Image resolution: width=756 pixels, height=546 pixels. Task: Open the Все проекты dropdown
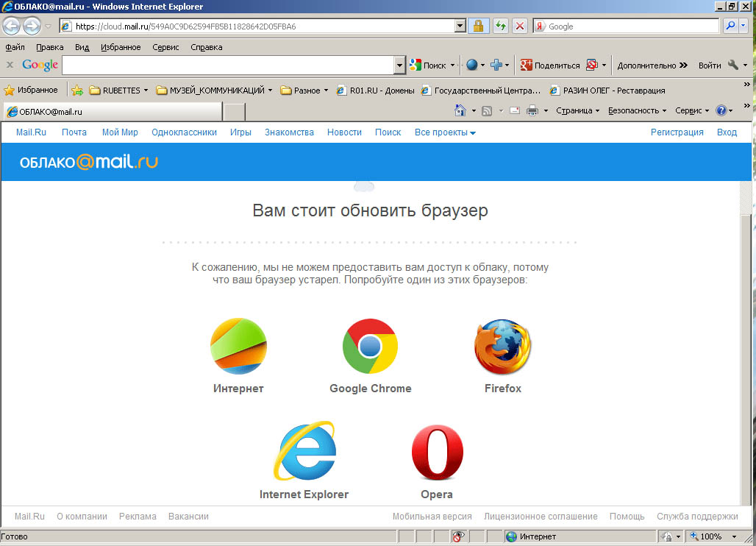tap(445, 132)
